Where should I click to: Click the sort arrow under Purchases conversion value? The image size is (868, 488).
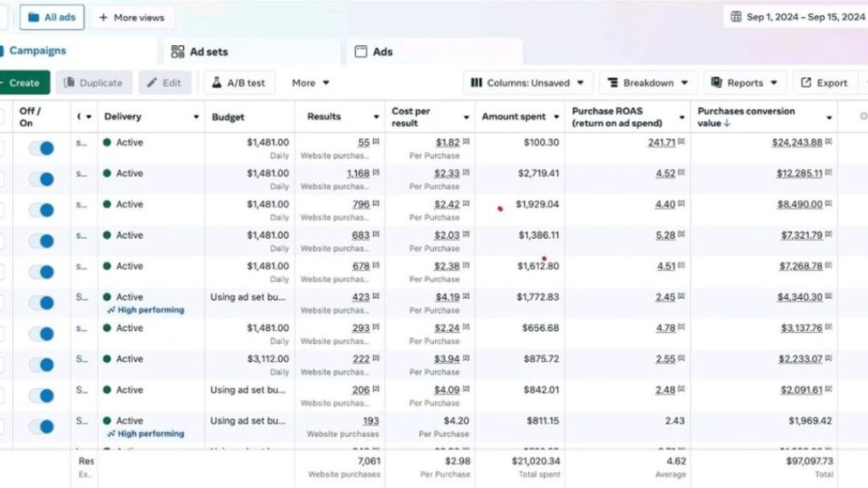[726, 124]
